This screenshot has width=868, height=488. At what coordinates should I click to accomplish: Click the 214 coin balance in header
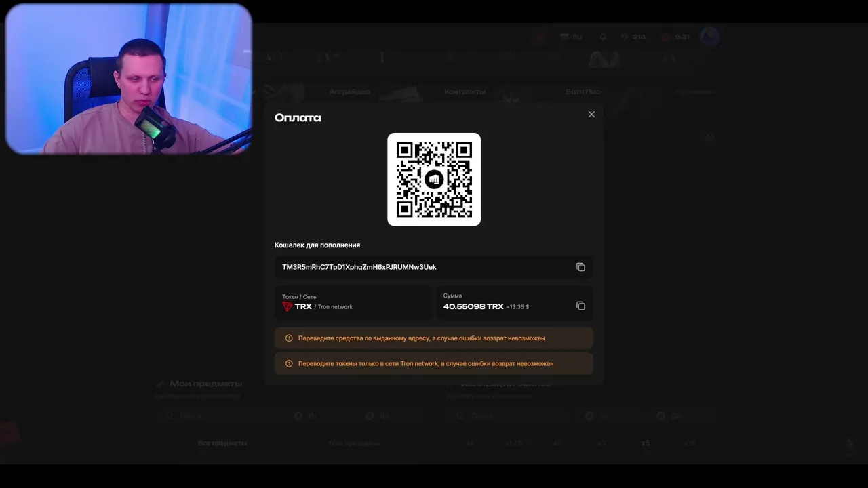point(633,37)
